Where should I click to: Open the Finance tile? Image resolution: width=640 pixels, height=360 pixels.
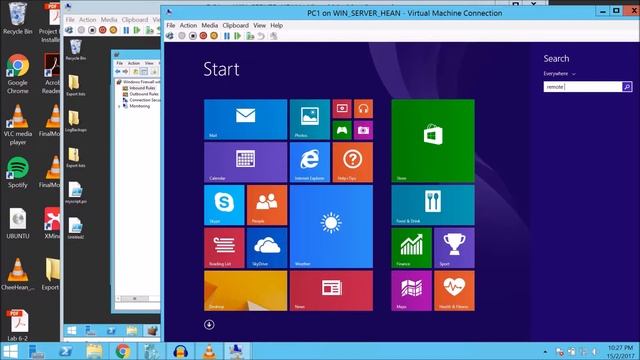point(411,248)
